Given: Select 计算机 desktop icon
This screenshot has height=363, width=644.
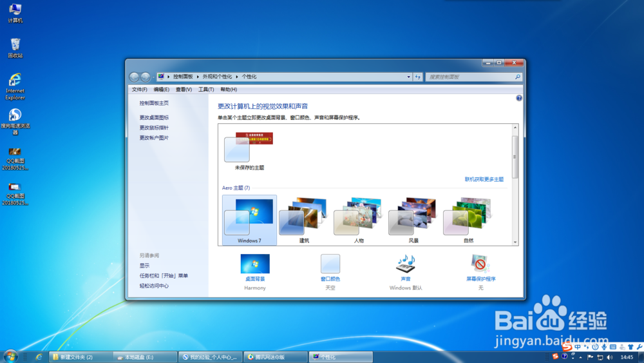Looking at the screenshot, I should (15, 13).
